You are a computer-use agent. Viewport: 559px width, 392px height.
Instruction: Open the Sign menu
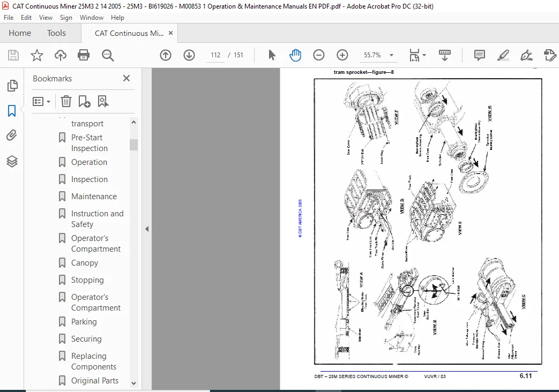(66, 18)
